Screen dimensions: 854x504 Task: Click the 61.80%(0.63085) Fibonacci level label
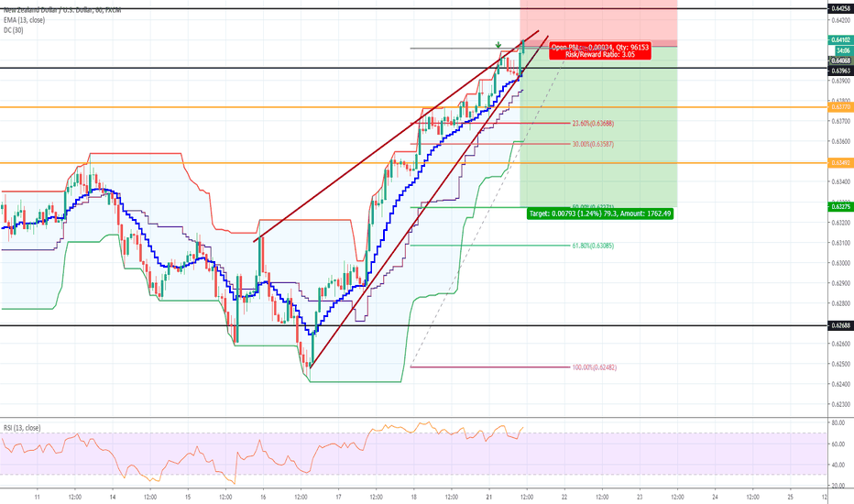(593, 246)
